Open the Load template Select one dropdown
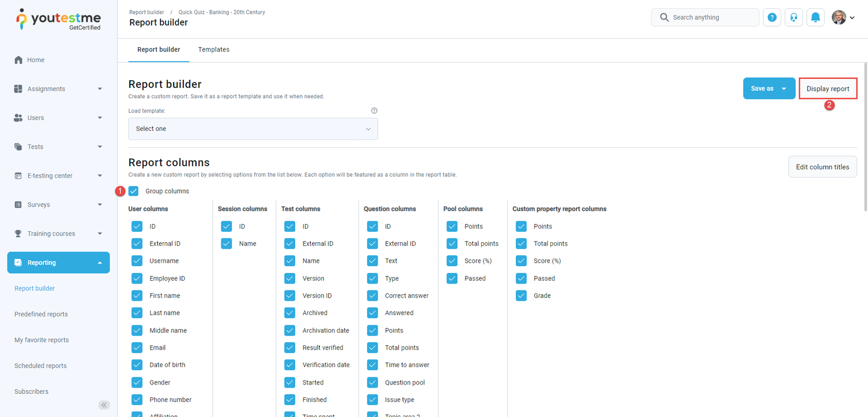Image resolution: width=868 pixels, height=417 pixels. [x=253, y=129]
